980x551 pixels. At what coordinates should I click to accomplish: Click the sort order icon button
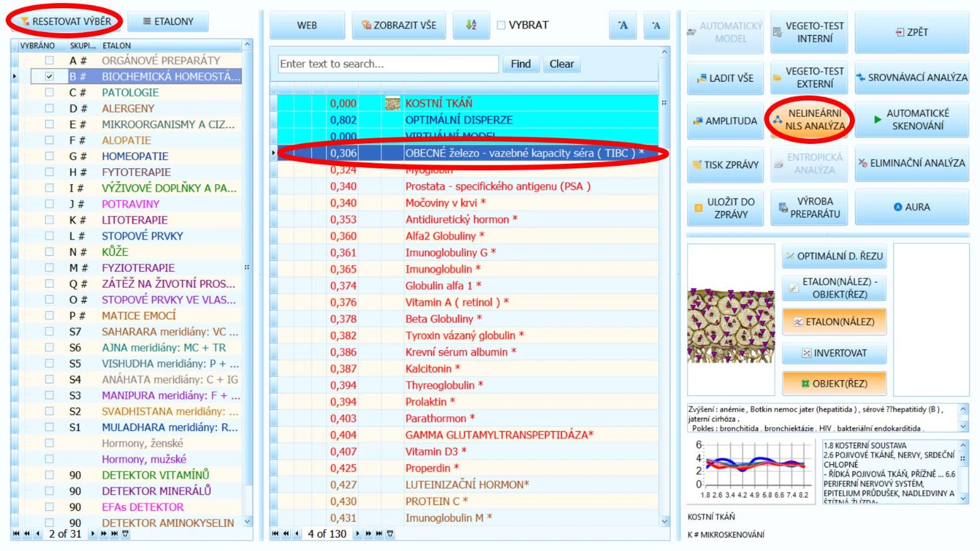pos(471,25)
